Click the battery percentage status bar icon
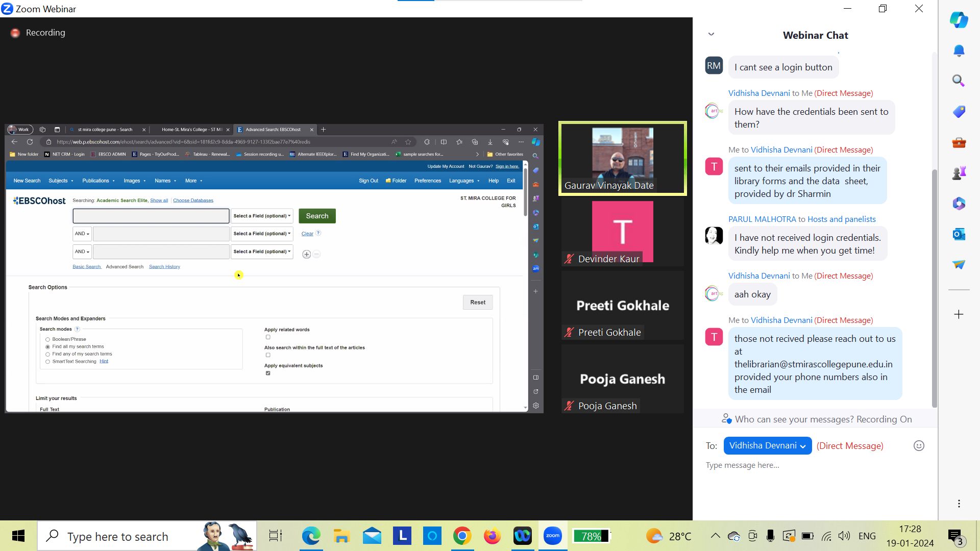The image size is (980, 551). (x=591, y=536)
